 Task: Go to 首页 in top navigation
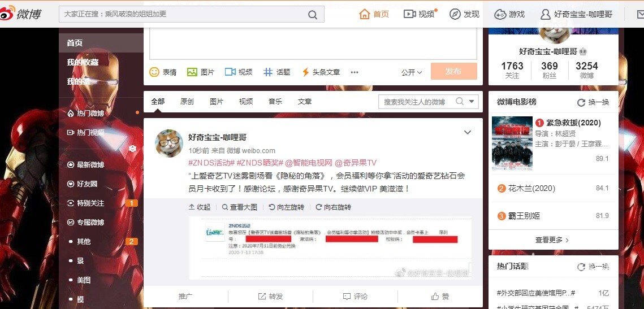(x=374, y=14)
